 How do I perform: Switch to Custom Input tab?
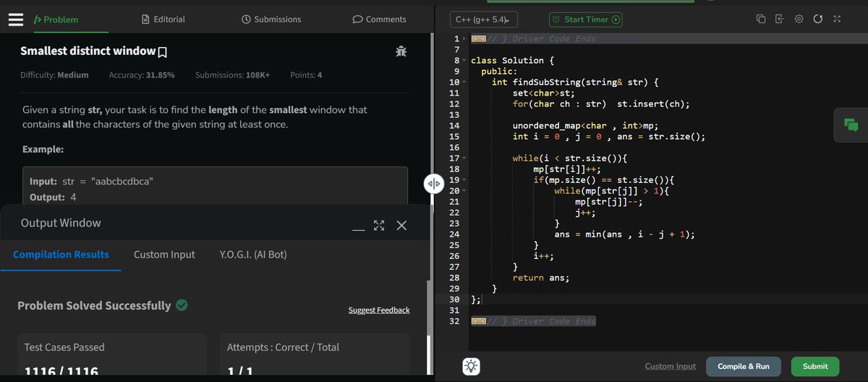(x=164, y=255)
